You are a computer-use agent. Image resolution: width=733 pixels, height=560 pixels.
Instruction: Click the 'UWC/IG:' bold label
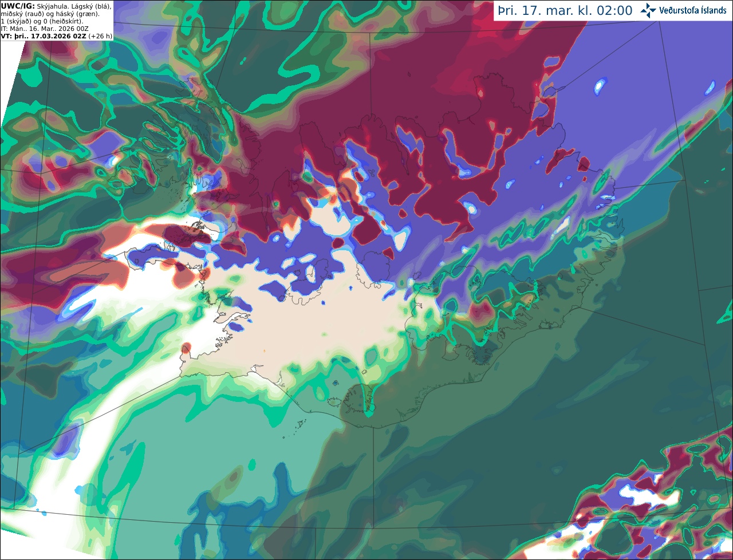(18, 6)
